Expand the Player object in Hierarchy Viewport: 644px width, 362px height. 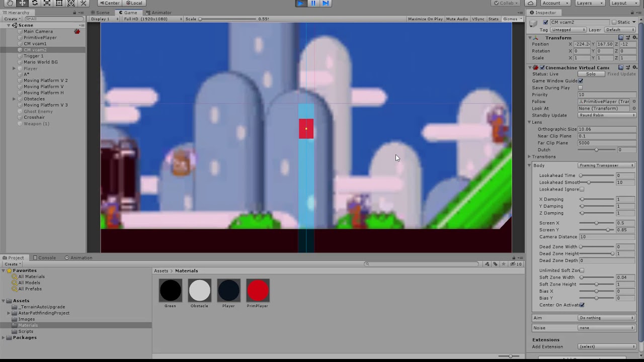pos(14,68)
